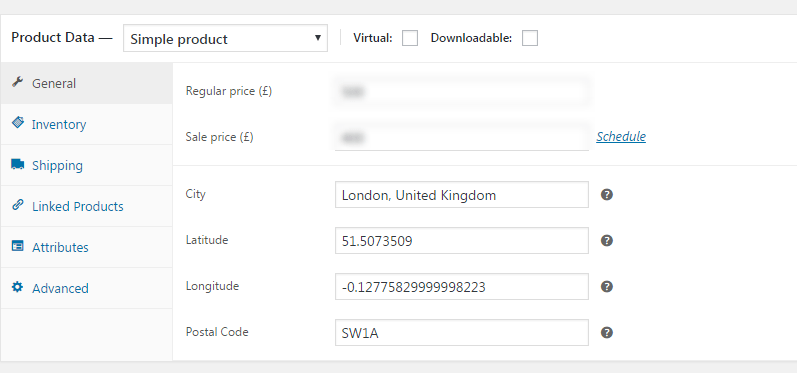Click help icon beside Longitude field
Image resolution: width=797 pixels, height=373 pixels.
pos(606,287)
